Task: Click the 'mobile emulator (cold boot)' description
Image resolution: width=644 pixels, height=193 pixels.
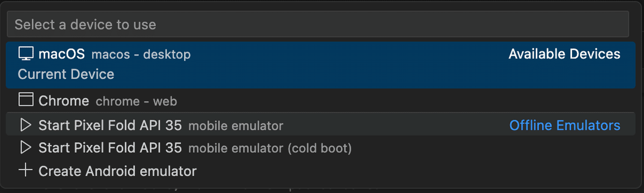Action: [x=270, y=147]
